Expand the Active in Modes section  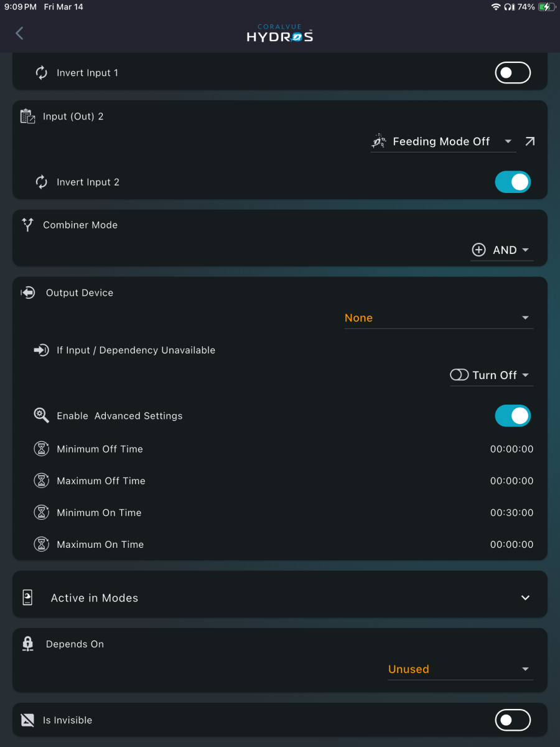pyautogui.click(x=280, y=598)
